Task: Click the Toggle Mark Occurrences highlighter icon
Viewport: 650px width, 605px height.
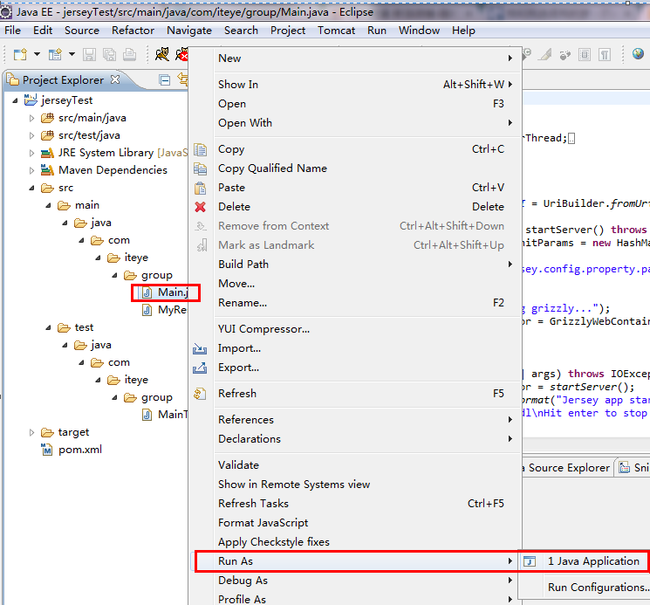Action: coord(545,54)
